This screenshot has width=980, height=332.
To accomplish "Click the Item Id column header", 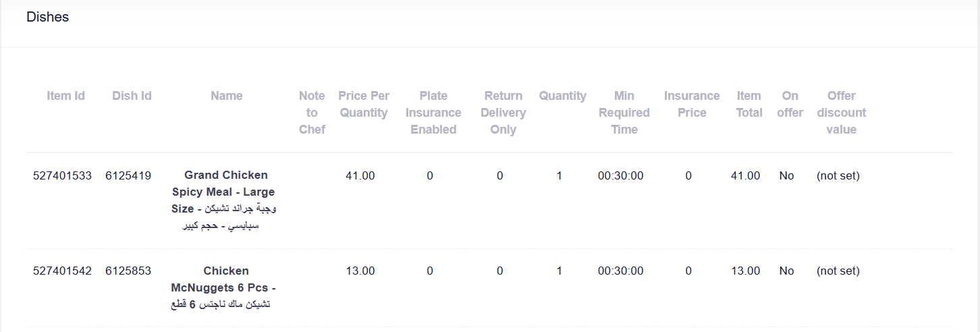I will tap(65, 96).
